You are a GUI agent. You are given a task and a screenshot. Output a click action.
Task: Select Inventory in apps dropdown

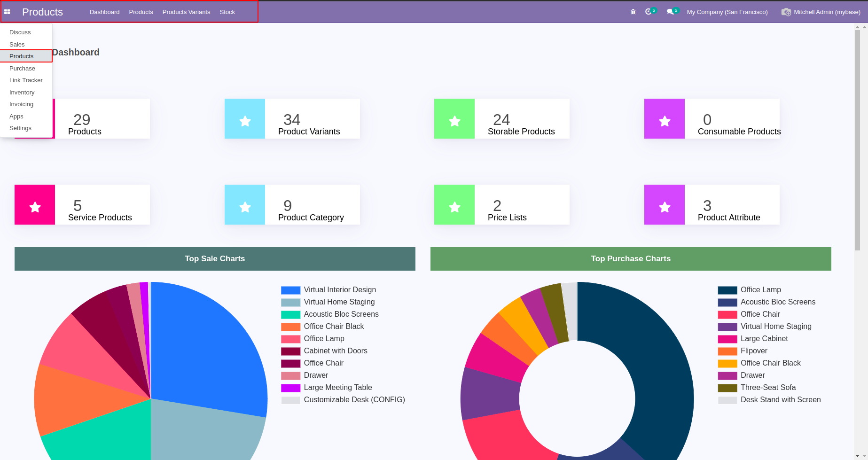coord(26,92)
